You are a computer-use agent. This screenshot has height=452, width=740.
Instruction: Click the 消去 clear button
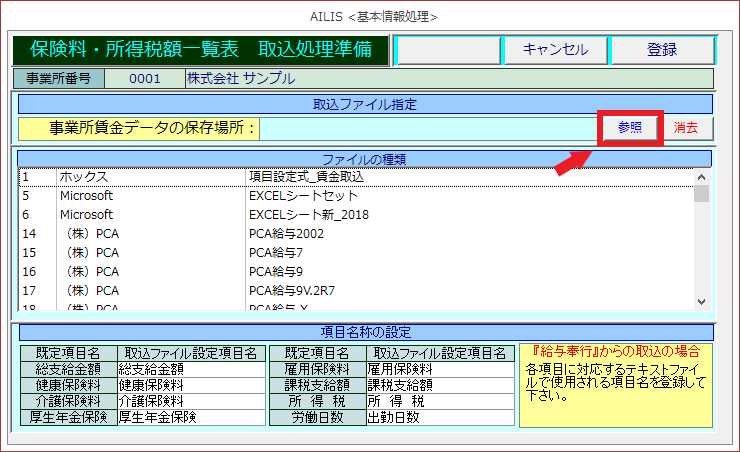click(686, 128)
